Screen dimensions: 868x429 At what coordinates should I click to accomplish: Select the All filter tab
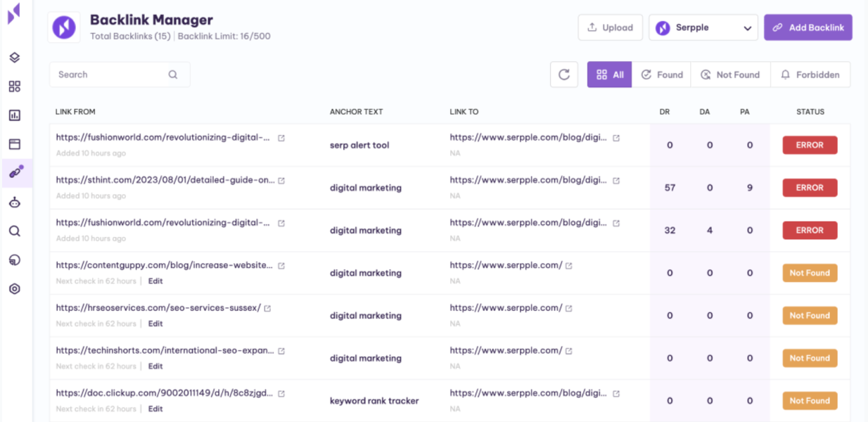pyautogui.click(x=609, y=75)
